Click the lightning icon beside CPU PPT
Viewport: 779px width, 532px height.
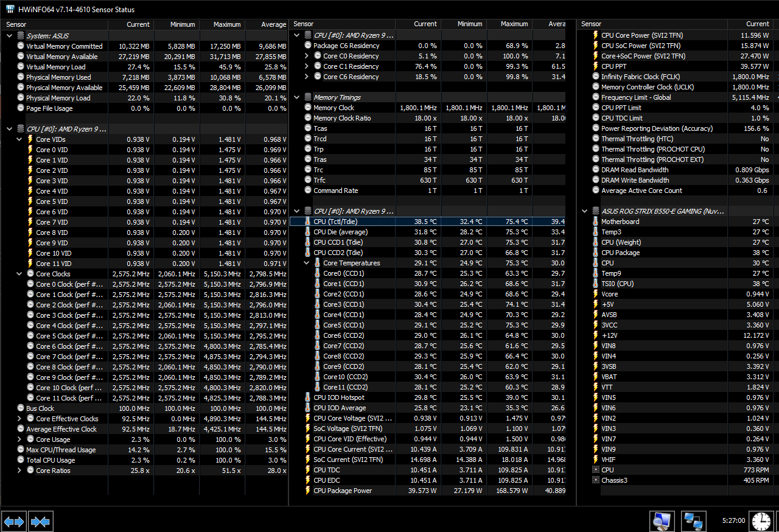595,66
